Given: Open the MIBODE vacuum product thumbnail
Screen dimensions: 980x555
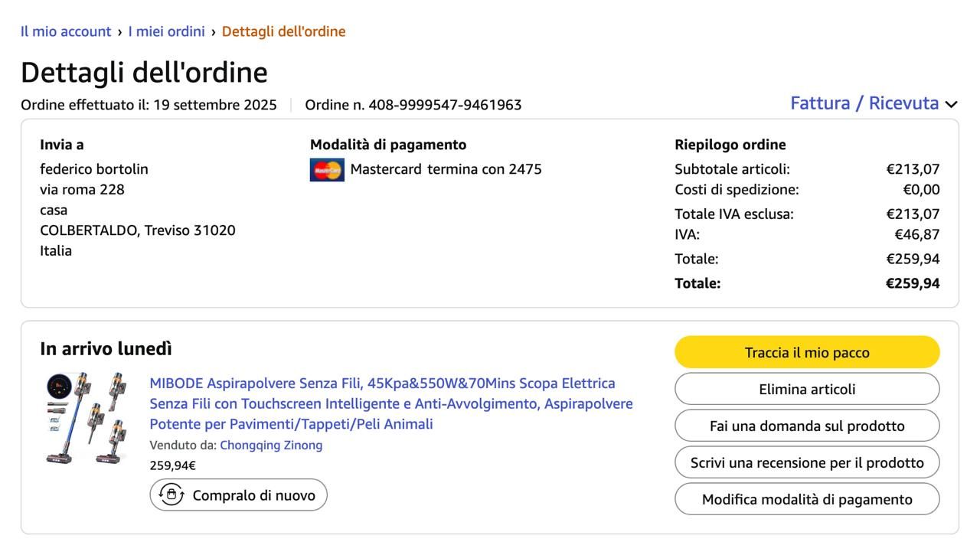Looking at the screenshot, I should 87,418.
